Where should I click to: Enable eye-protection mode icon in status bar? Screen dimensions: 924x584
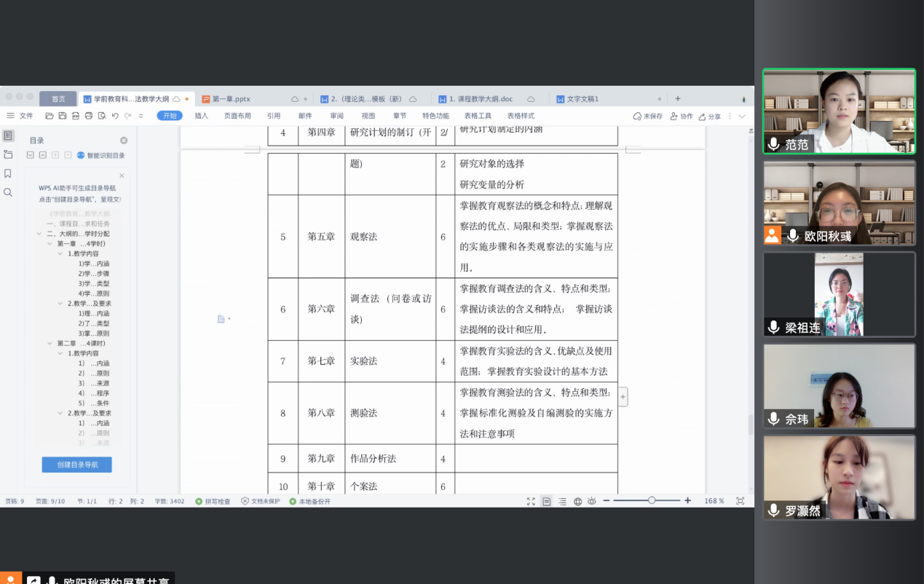tap(592, 501)
